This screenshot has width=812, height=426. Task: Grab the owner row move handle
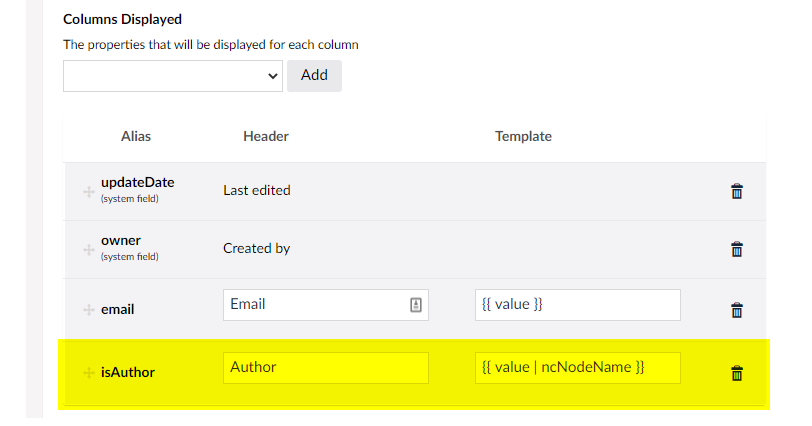[x=89, y=250]
